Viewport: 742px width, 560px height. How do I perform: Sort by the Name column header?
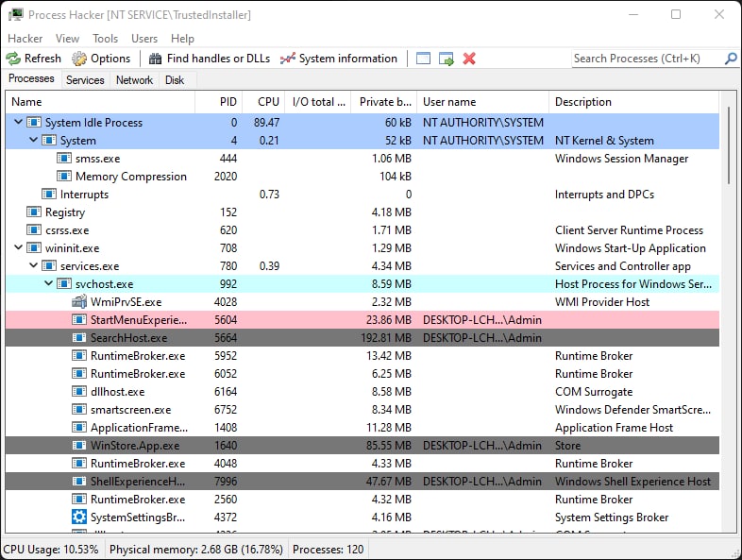100,102
